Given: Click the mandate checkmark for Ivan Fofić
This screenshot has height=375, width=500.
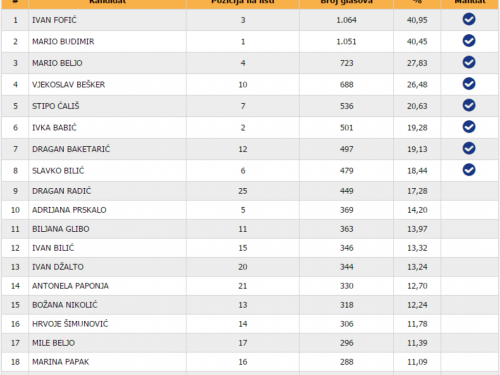Looking at the screenshot, I should (x=469, y=19).
